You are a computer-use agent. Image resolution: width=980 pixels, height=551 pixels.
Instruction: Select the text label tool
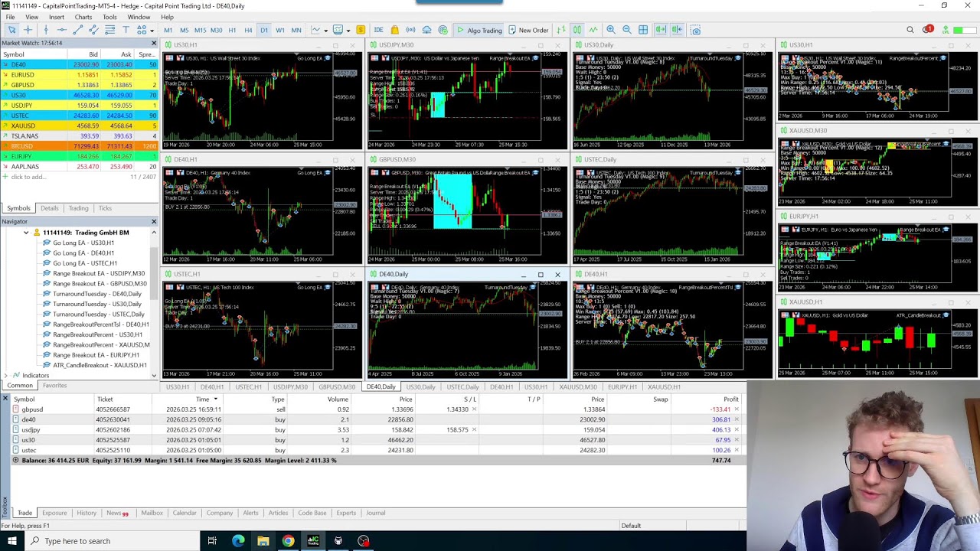coord(126,30)
